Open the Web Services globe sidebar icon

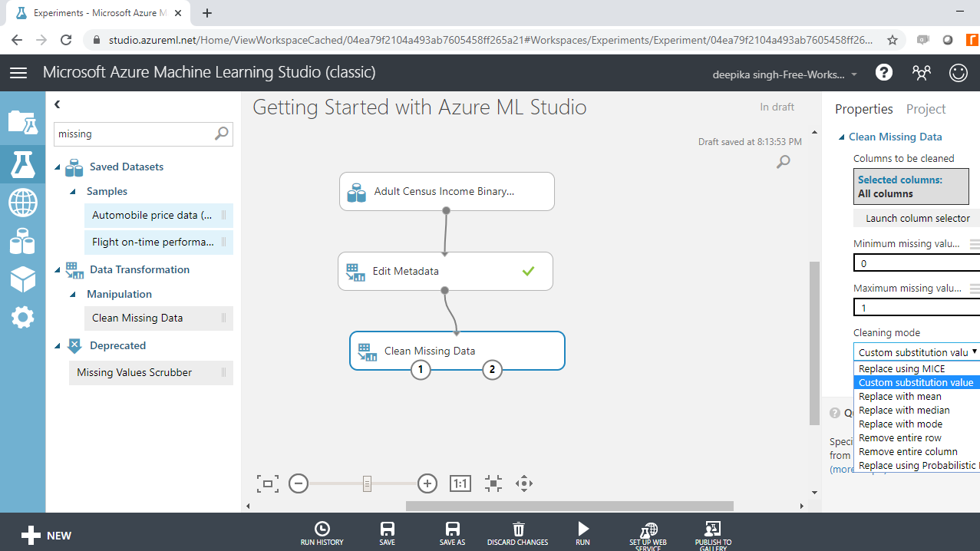click(x=22, y=203)
